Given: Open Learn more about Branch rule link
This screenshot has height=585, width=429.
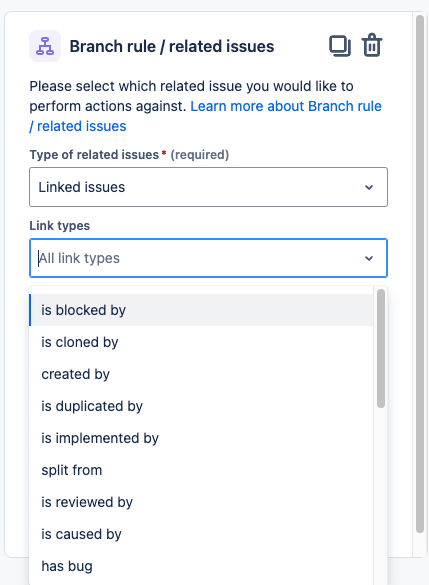Looking at the screenshot, I should click(x=206, y=116).
